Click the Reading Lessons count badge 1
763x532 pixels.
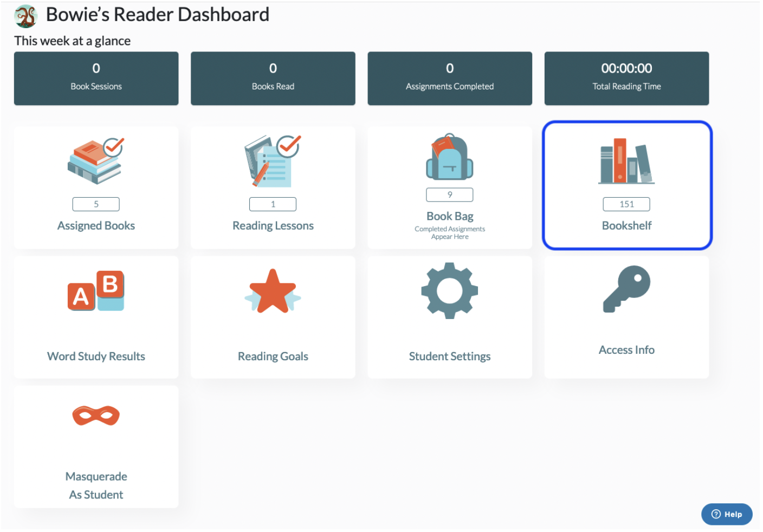coord(273,204)
